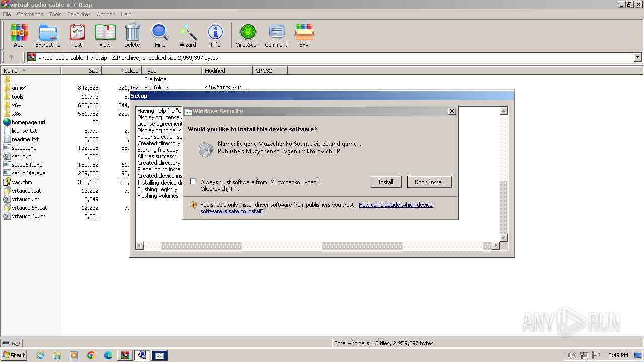Sort by the Type column header
644x362 pixels.
(172, 71)
